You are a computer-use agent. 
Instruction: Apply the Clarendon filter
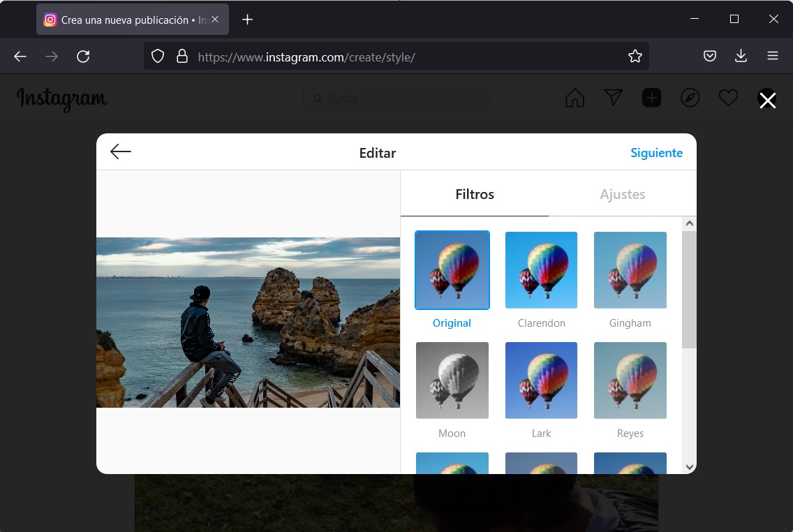tap(541, 270)
